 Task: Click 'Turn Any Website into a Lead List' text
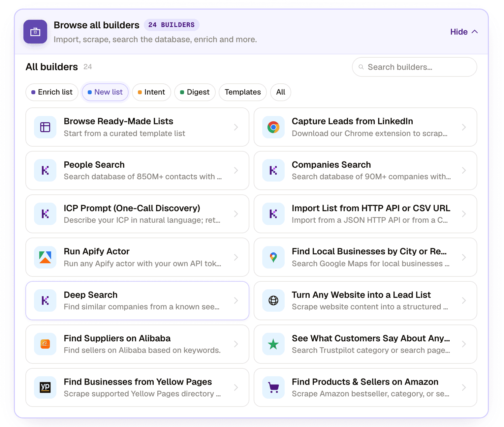point(361,295)
